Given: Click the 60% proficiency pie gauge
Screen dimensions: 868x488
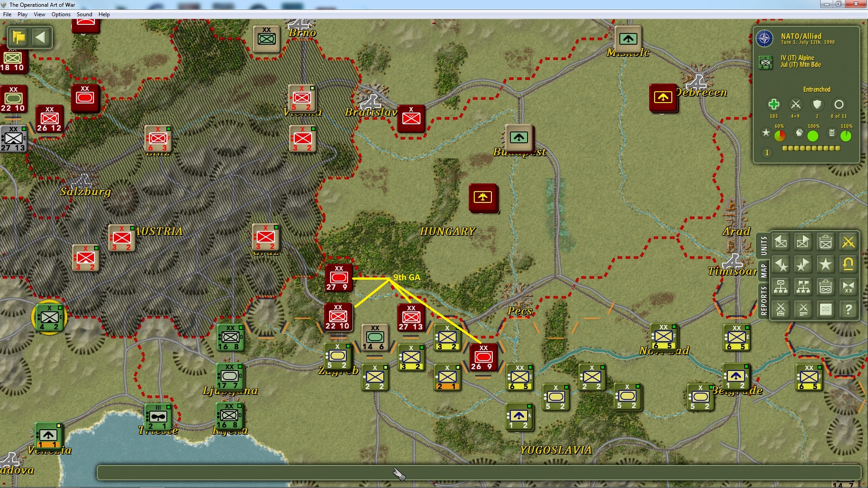Looking at the screenshot, I should (779, 136).
